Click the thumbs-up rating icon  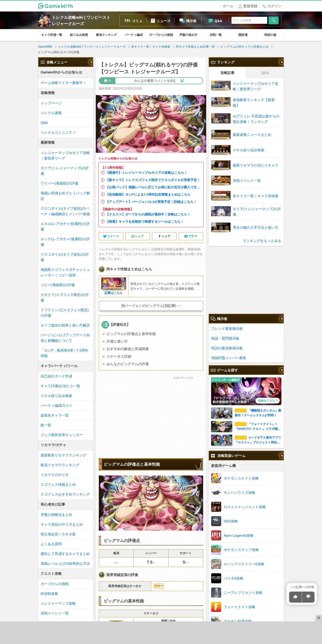pyautogui.click(x=295, y=597)
